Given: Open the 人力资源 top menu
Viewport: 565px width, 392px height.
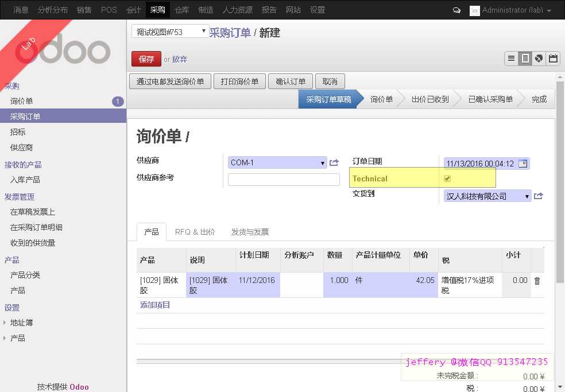Looking at the screenshot, I should pyautogui.click(x=238, y=10).
